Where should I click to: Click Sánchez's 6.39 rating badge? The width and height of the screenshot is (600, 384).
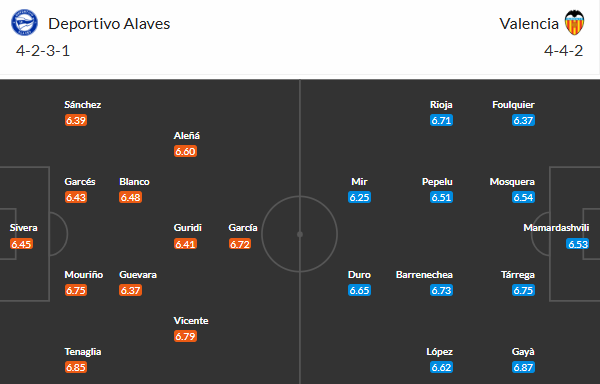(76, 120)
